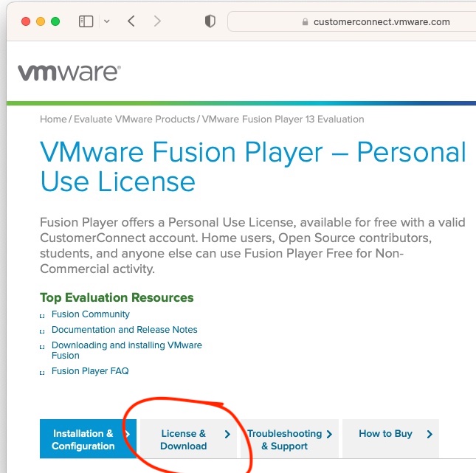Click the Safari sidebar toggle icon
Screen dimensions: 476x473
pyautogui.click(x=86, y=21)
